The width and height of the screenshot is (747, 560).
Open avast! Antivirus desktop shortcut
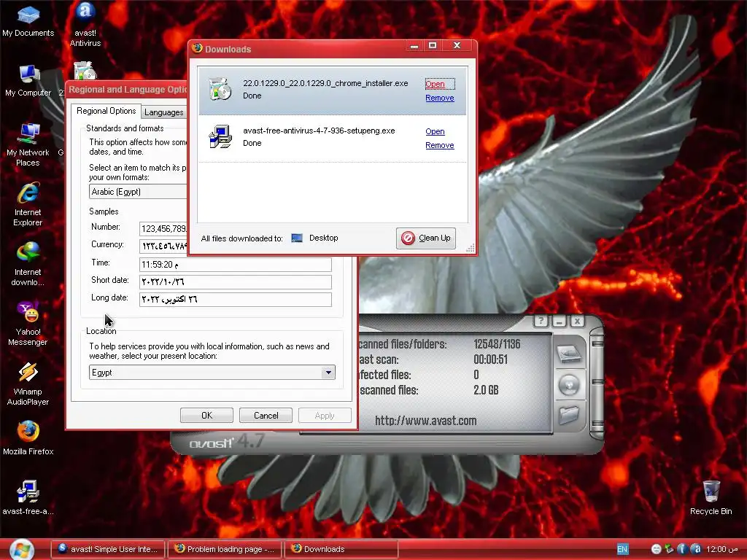(85, 25)
